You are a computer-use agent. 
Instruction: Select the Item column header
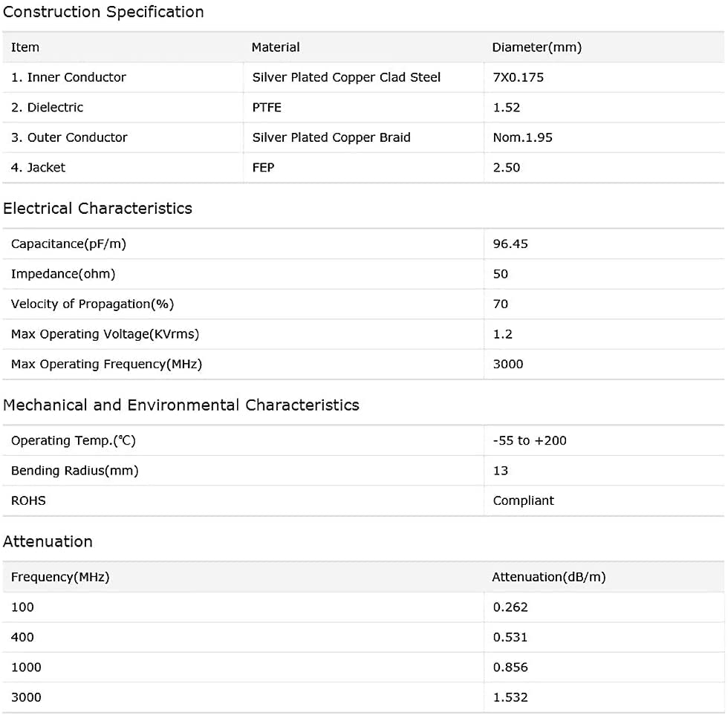[x=25, y=48]
